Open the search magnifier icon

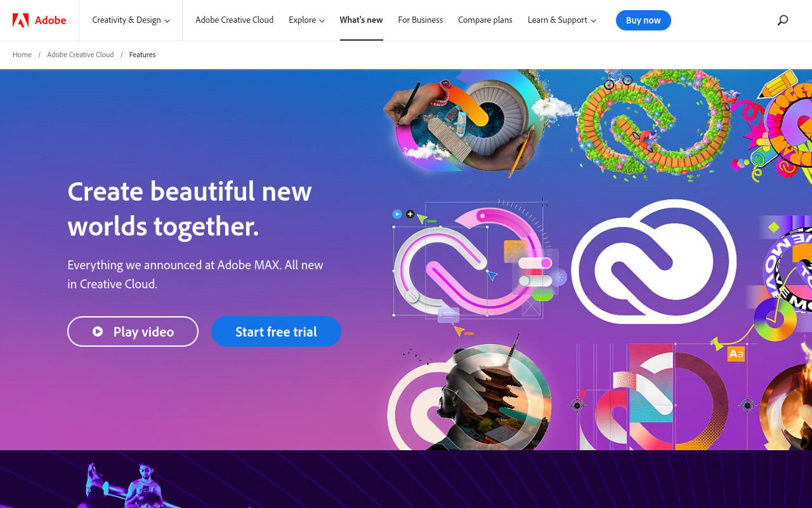[783, 20]
